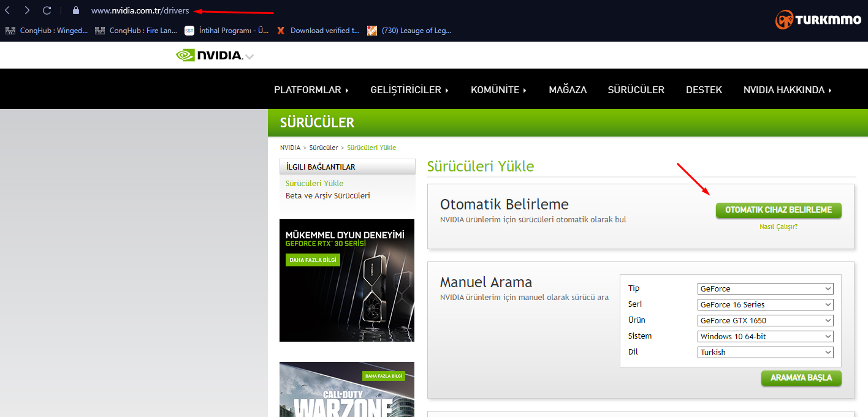Expand the chevron beside the NVIDIA logo

tap(249, 56)
